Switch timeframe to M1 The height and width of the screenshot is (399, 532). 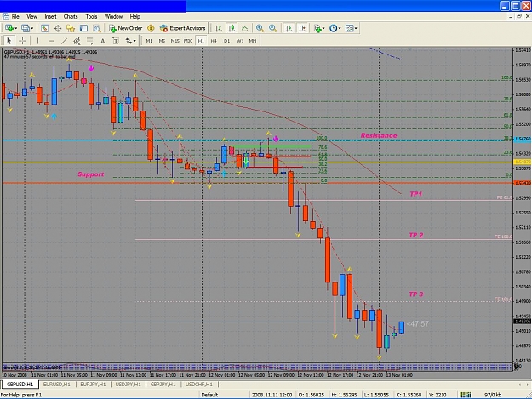149,41
